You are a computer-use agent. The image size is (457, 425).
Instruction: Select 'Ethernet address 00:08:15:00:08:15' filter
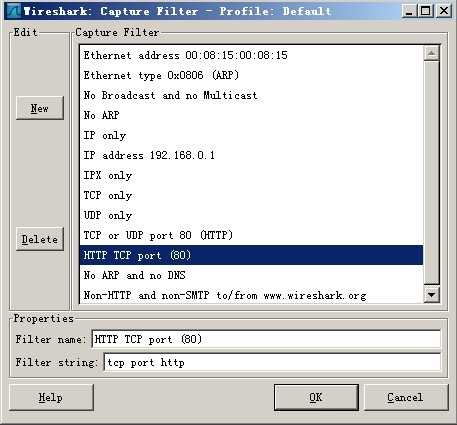251,55
